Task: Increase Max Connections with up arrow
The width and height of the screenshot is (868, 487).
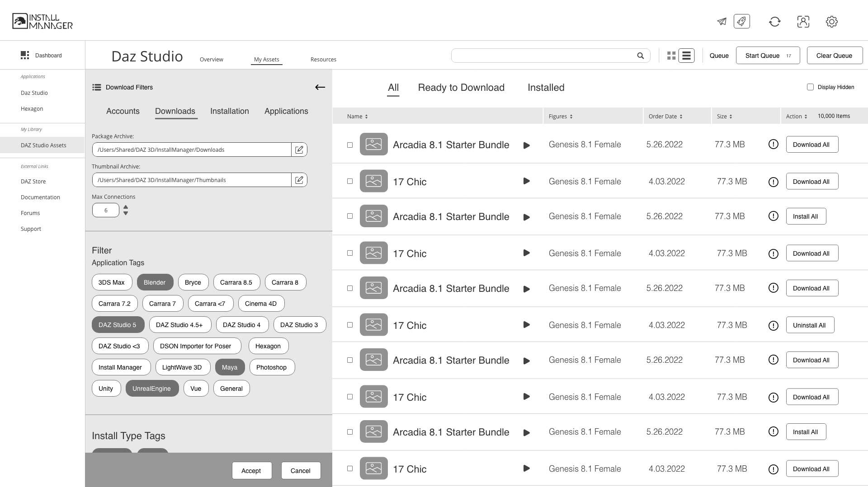Action: pyautogui.click(x=126, y=207)
